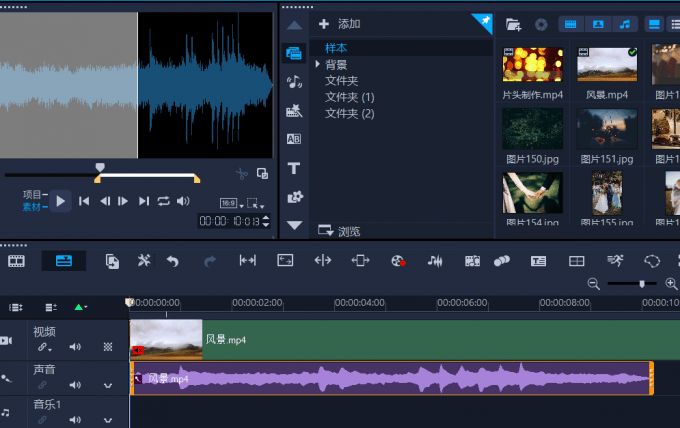Viewport: 680px width, 428px height.
Task: Select the plain 文件夹 library entry
Action: point(341,81)
